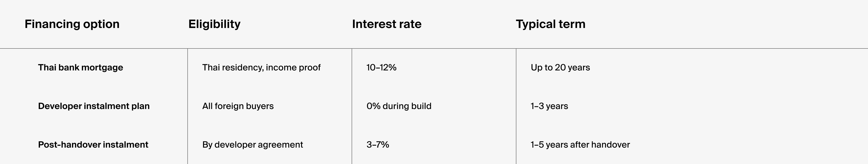Select the Developer instalment plan row label
This screenshot has width=868, height=164.
coord(94,106)
